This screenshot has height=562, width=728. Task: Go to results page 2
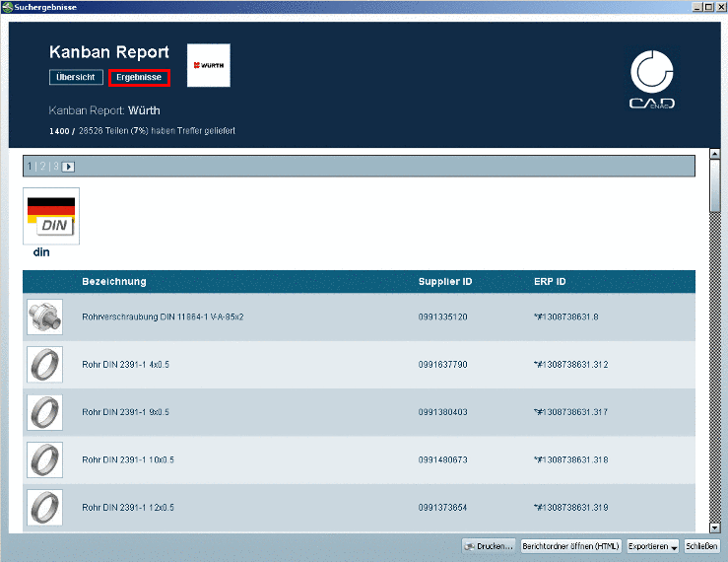42,166
